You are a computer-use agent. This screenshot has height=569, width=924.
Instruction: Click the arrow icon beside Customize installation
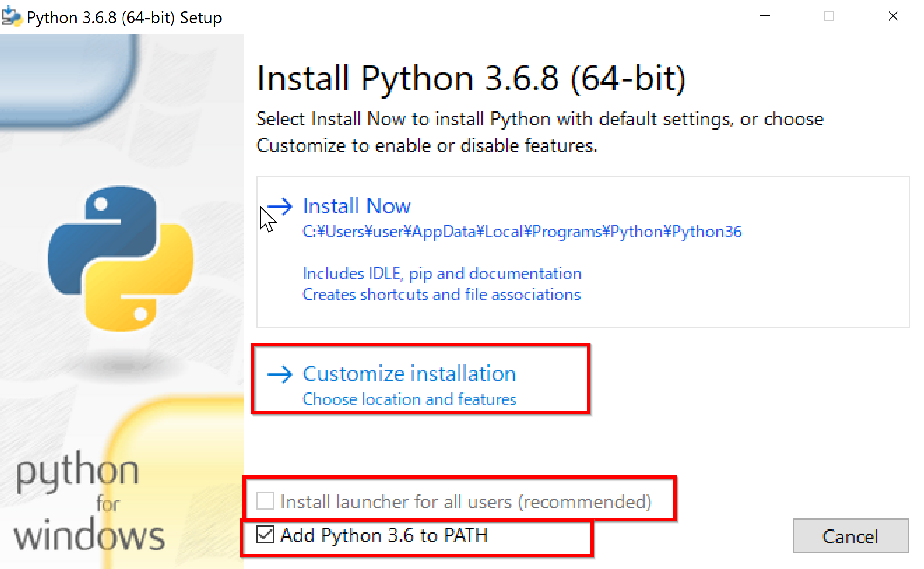(x=280, y=374)
